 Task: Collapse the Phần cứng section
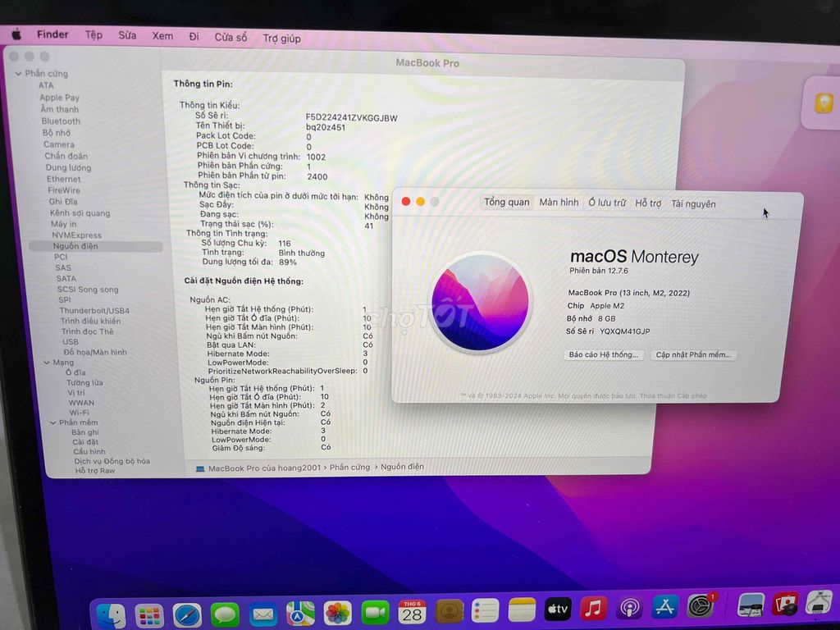click(18, 73)
